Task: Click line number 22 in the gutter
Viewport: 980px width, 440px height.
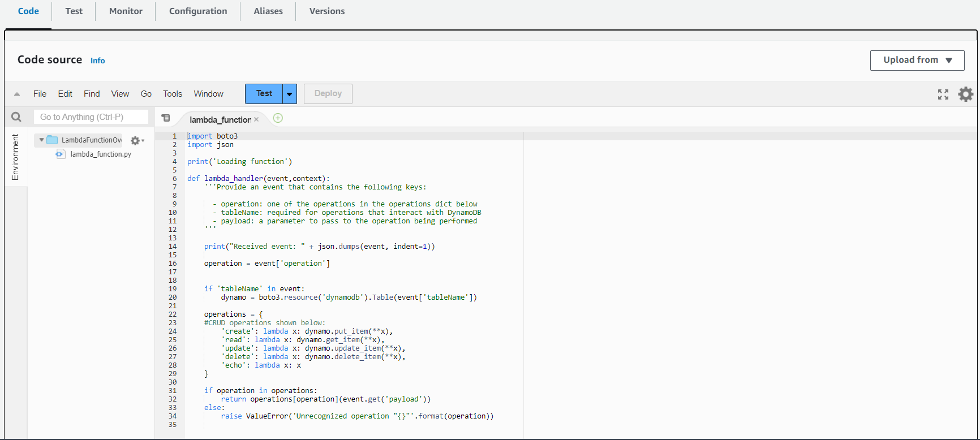Action: point(173,314)
